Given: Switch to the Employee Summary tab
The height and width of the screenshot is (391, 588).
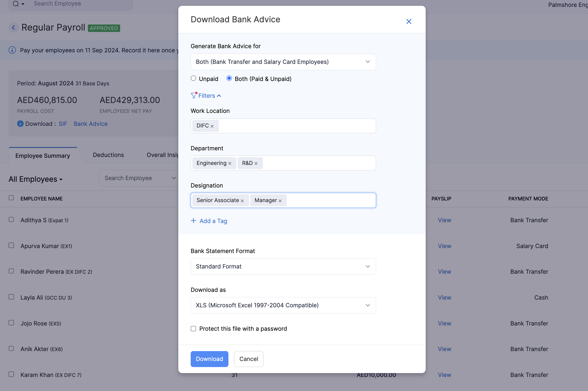Looking at the screenshot, I should pyautogui.click(x=43, y=156).
